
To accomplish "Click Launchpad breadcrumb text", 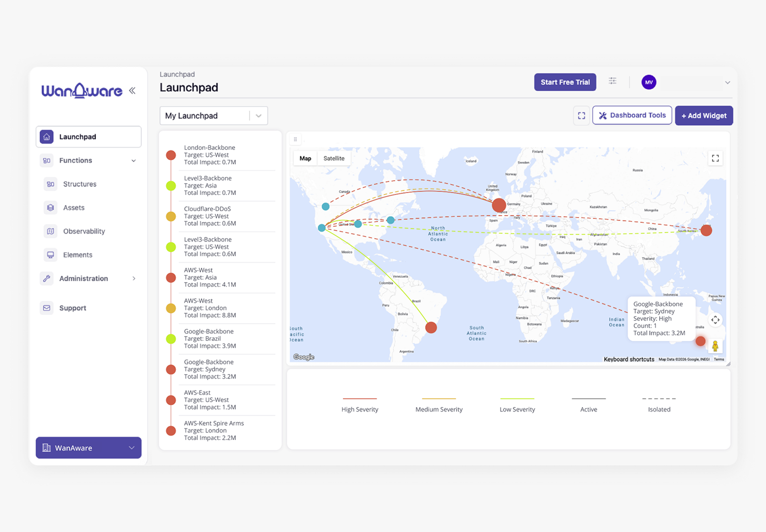I will (177, 74).
